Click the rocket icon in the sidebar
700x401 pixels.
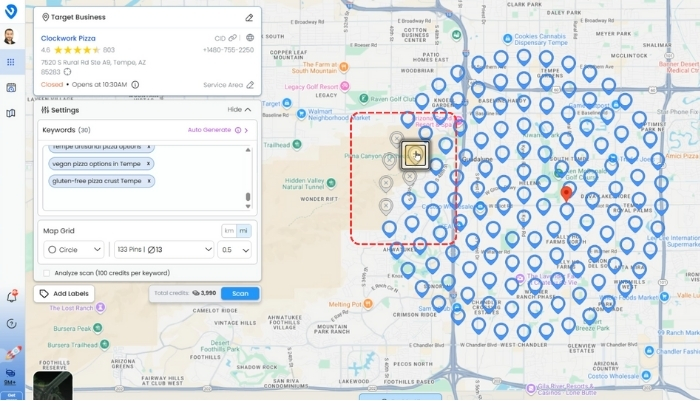tap(12, 353)
